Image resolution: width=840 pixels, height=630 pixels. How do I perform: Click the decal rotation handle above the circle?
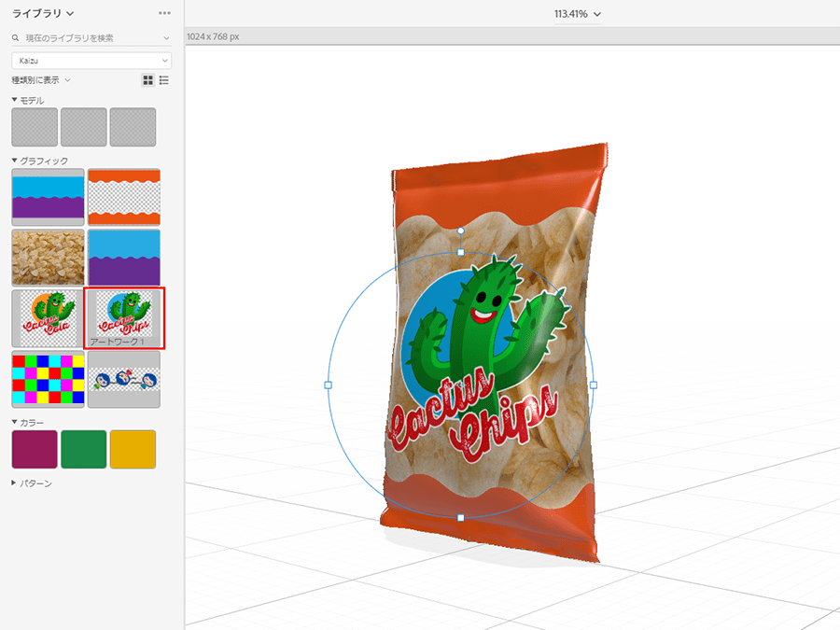(x=461, y=231)
